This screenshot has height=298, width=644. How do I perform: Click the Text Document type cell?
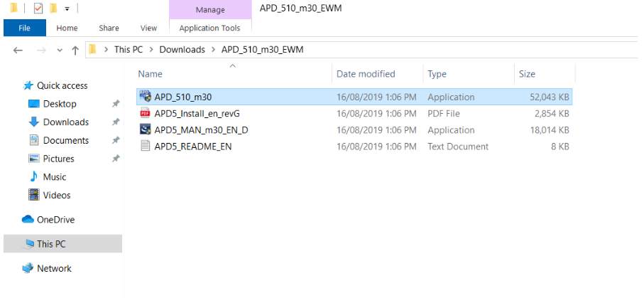[x=458, y=147]
